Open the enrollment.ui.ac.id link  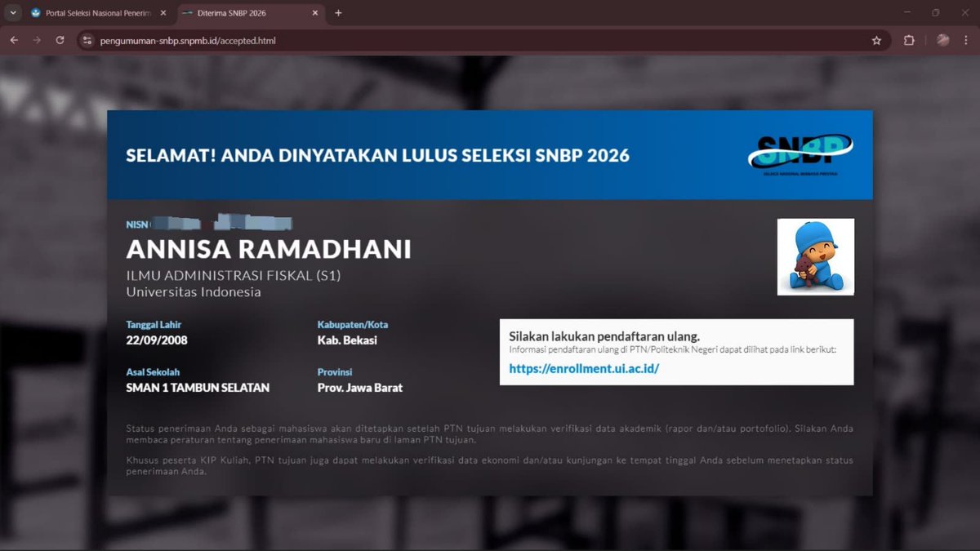pyautogui.click(x=584, y=368)
